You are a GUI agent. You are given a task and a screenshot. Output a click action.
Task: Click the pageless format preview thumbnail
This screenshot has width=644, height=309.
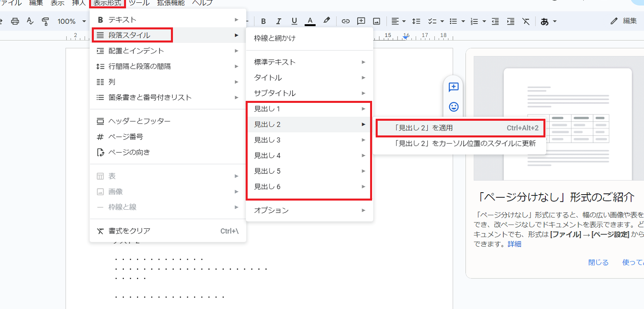click(x=559, y=118)
